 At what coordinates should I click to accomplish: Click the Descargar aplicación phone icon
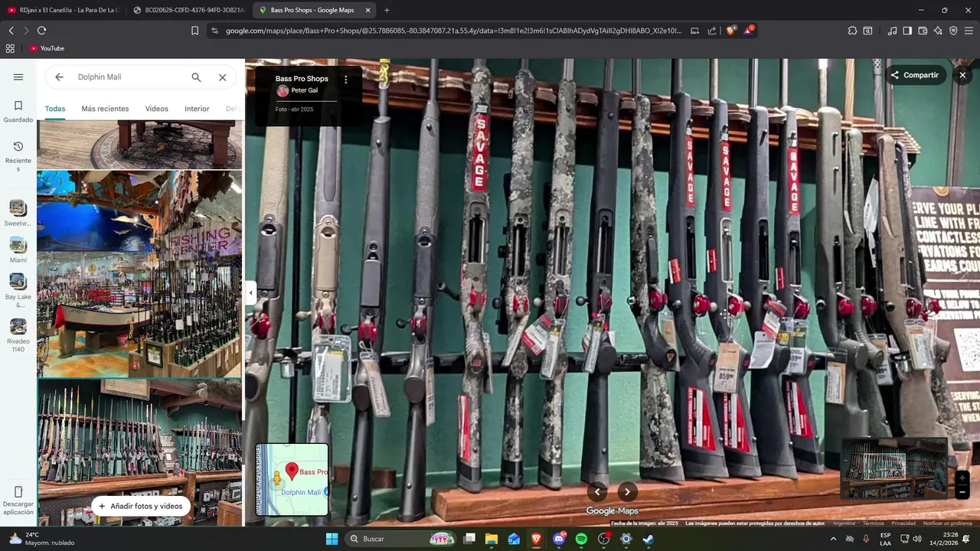(18, 491)
